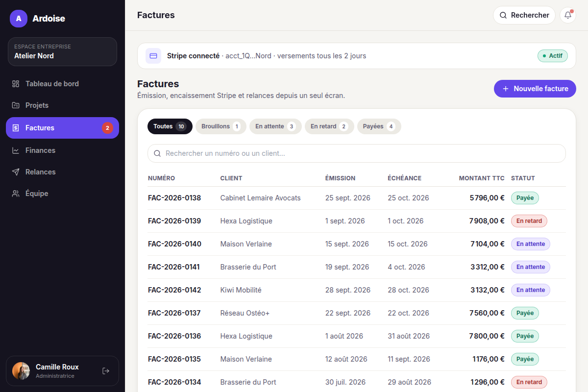The height and width of the screenshot is (392, 588).
Task: Open invoice FAC-2026-0134
Action: coord(174,382)
